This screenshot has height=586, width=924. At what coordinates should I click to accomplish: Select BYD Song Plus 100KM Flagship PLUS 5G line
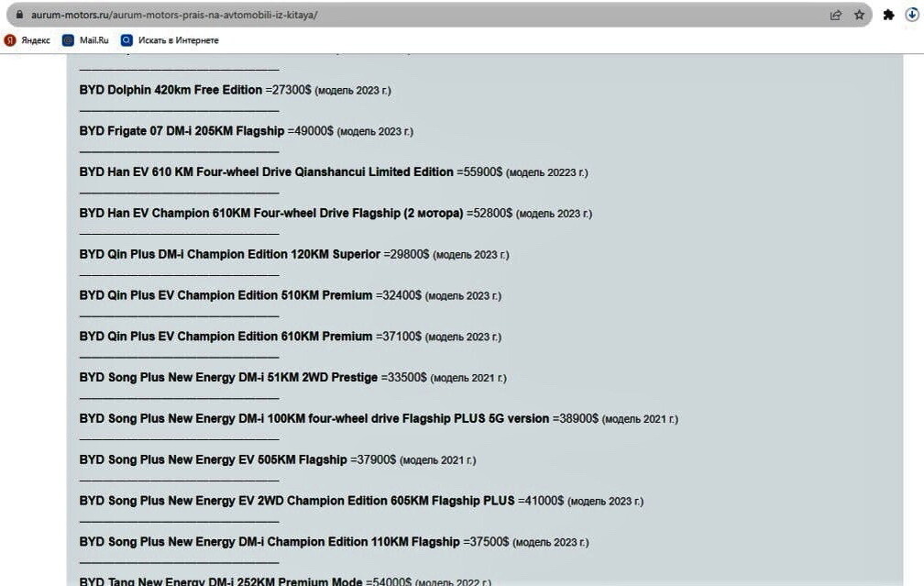tap(314, 418)
